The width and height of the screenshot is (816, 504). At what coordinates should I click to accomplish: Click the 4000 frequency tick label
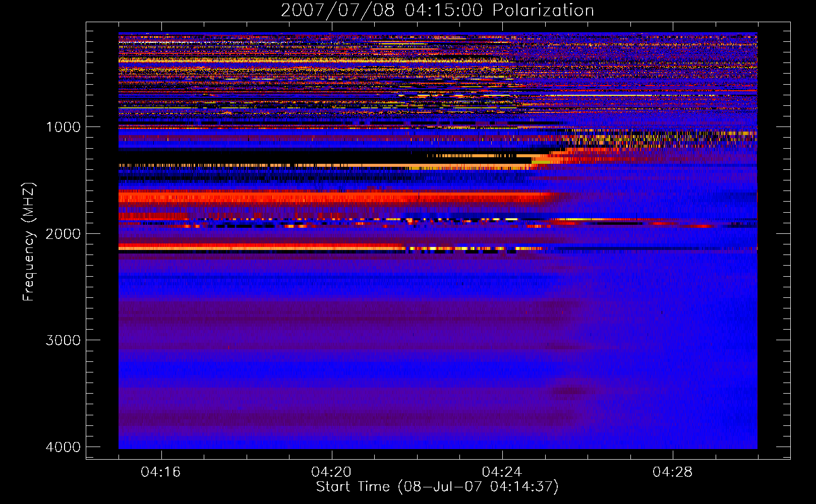pyautogui.click(x=63, y=447)
